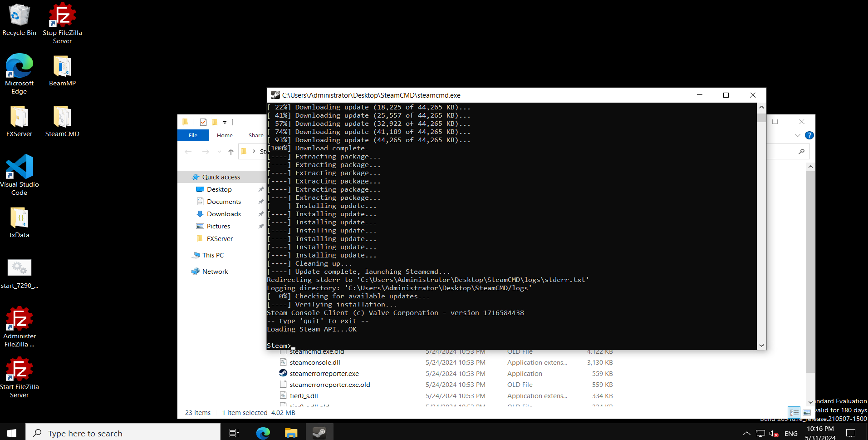
Task: Go forward in Explorer navigation
Action: (206, 152)
